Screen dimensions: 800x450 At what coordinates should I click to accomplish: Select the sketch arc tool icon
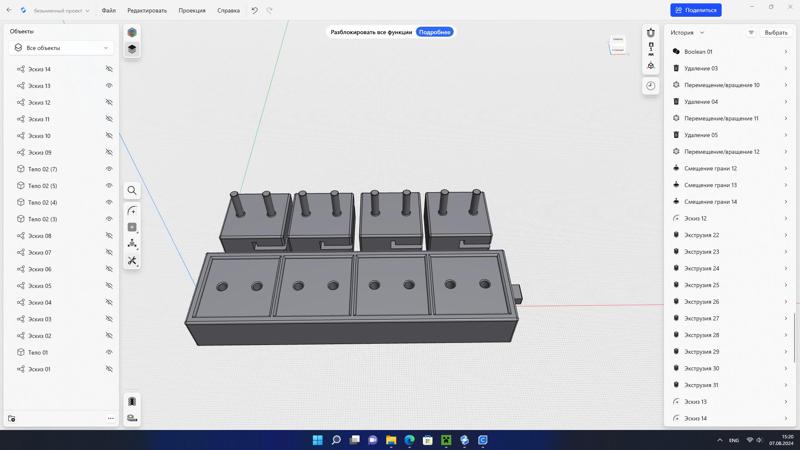coord(132,211)
